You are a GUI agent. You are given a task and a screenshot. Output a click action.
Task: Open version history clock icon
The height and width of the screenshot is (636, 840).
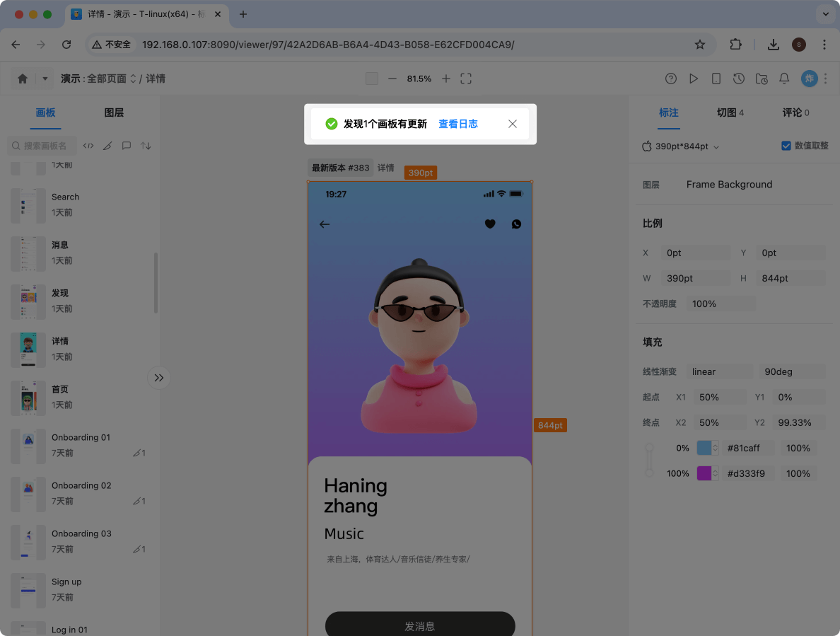(x=739, y=79)
